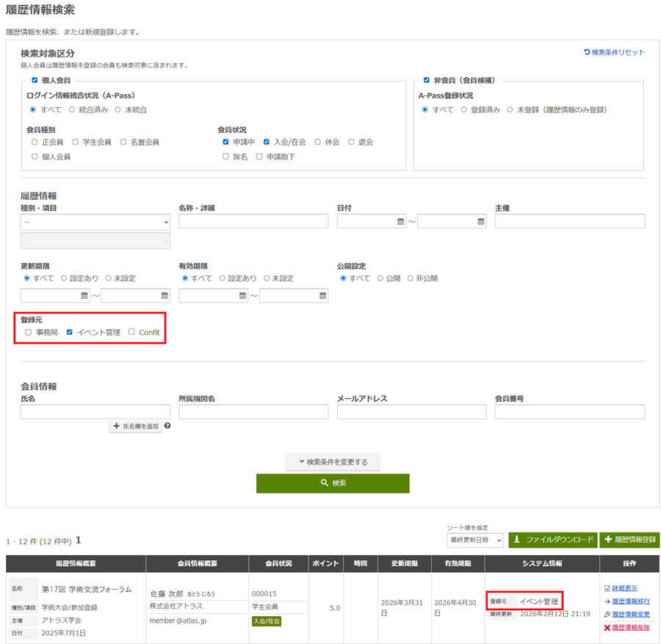
Task: Open 最終更新日時 sort order dropdown
Action: point(474,540)
